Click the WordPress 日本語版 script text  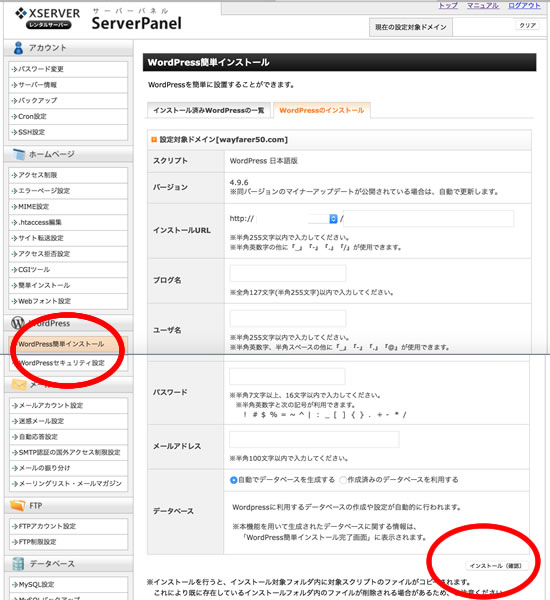tap(263, 161)
